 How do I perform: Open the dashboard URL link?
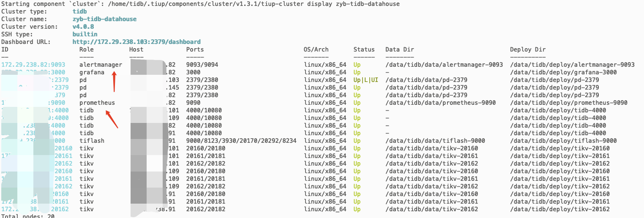click(x=136, y=42)
